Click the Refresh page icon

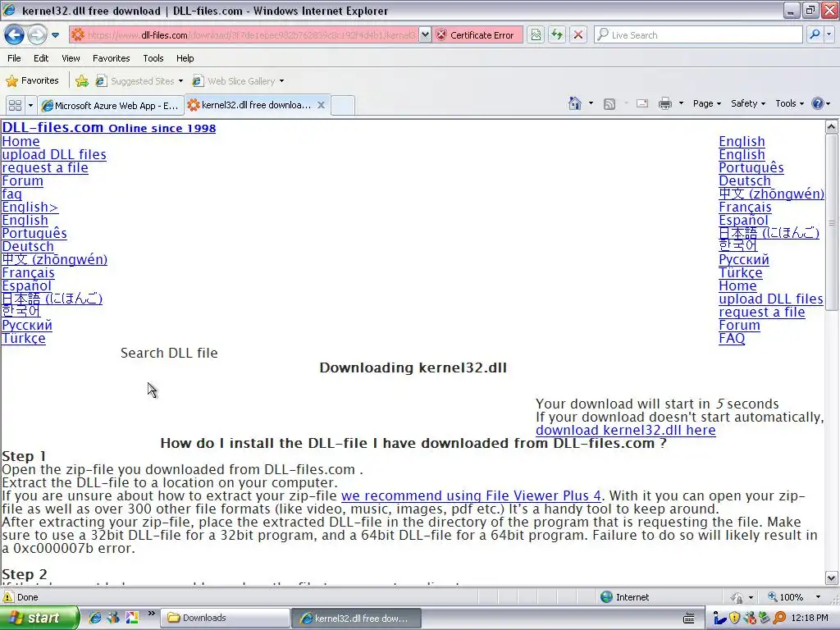(x=557, y=34)
